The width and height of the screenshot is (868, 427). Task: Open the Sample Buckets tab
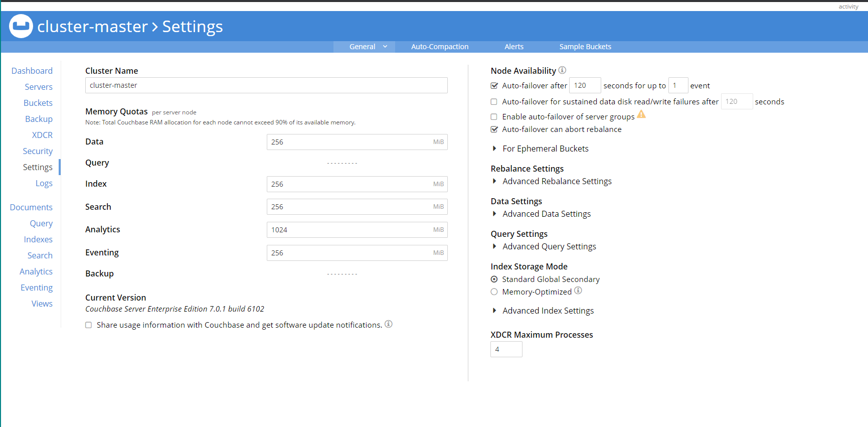coord(585,47)
